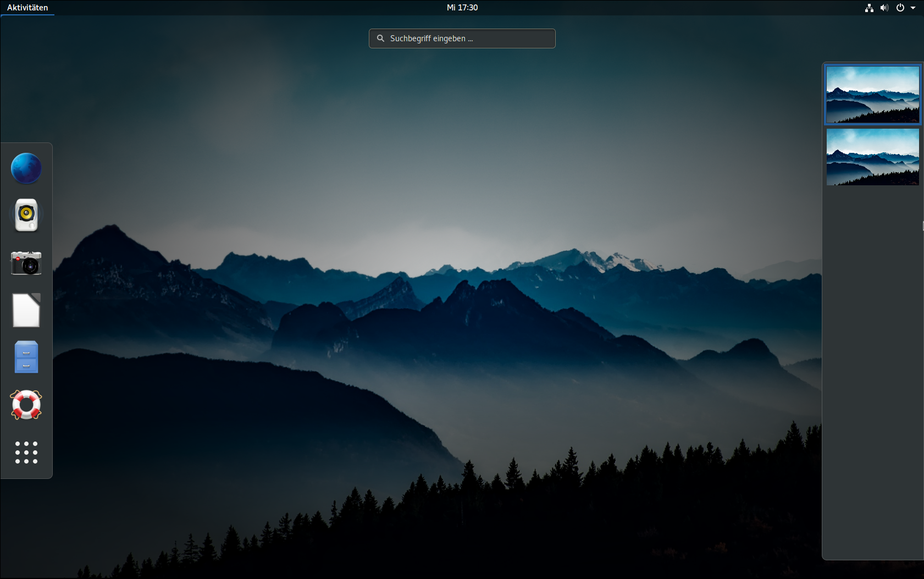
Task: Show all applications grid
Action: tap(26, 453)
